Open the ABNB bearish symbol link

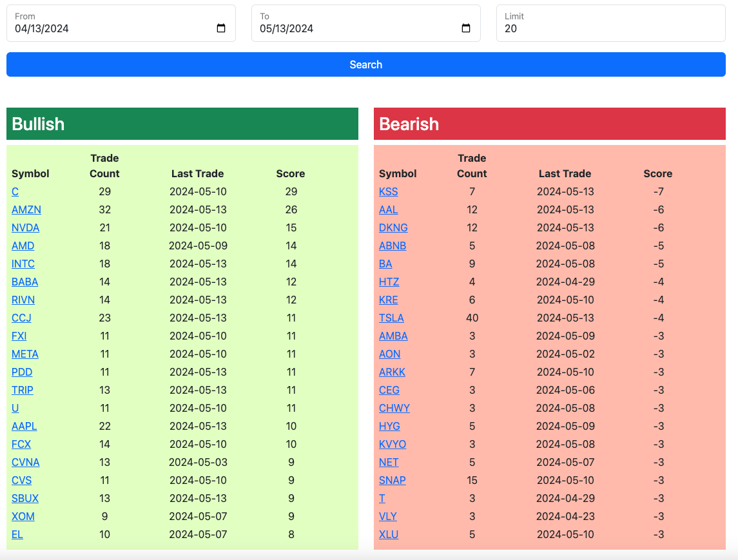[393, 246]
